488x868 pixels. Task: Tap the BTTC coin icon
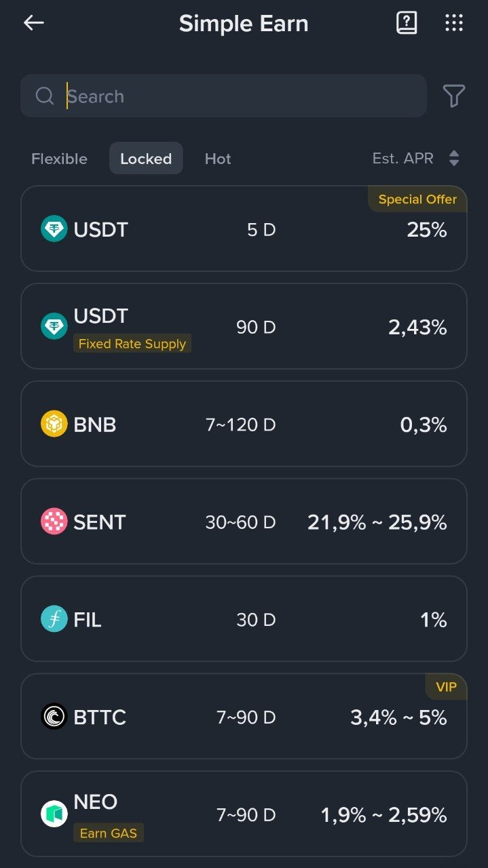pos(54,717)
